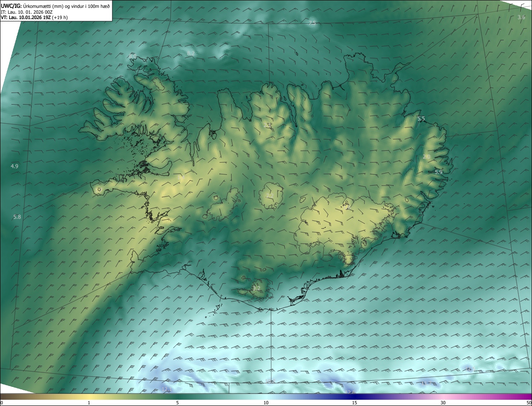Click the "IT: Lau. 10. 01. 2026 00Z" line
Image resolution: width=532 pixels, height=406 pixels.
(27, 12)
